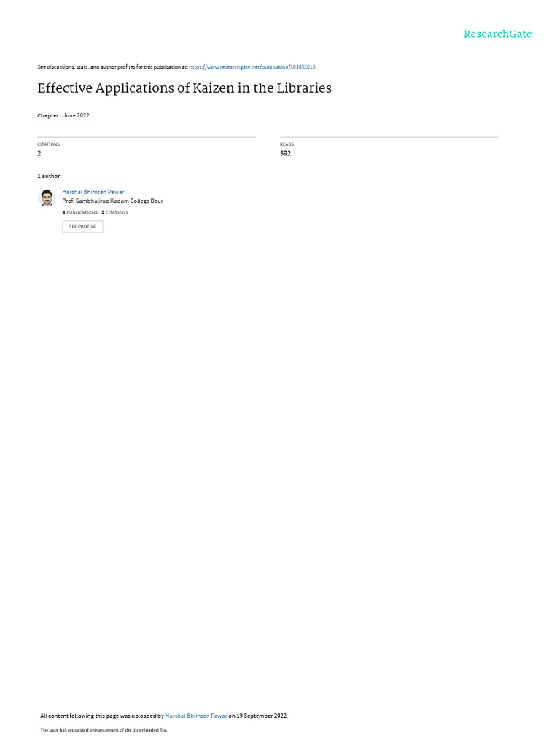Screen dimensions: 560x747
Task: Click the ResearchGate logo
Action: click(x=497, y=34)
